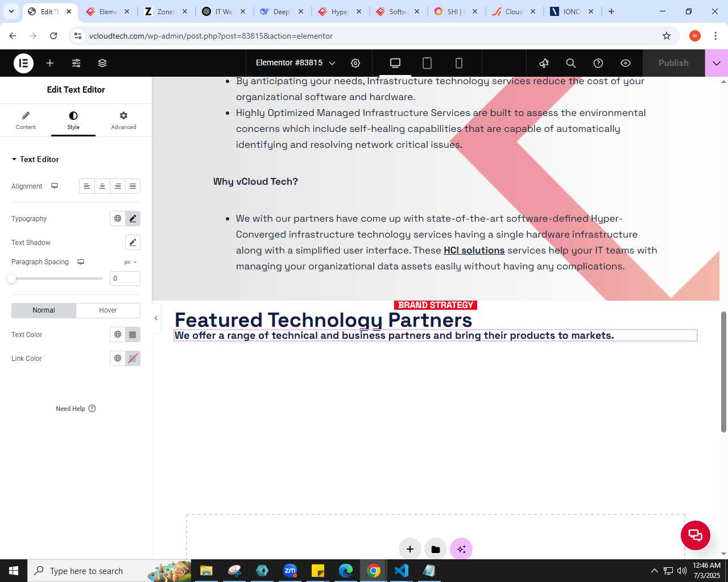
Task: Open Chrome tab search dropdown arrow
Action: click(x=11, y=11)
